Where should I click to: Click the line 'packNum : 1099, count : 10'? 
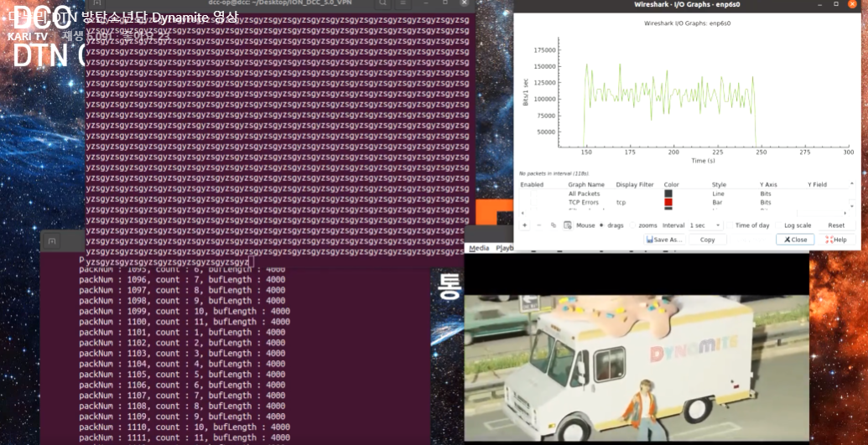click(185, 311)
